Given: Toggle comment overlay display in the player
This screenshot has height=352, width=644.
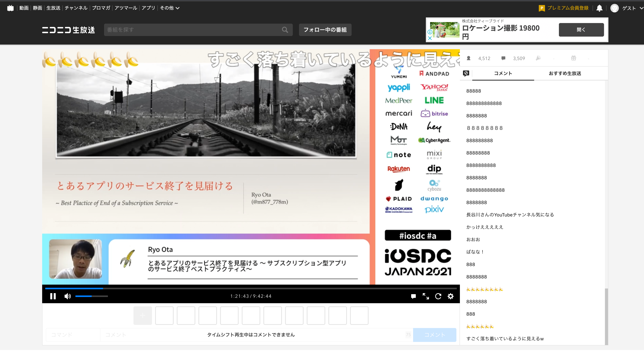Looking at the screenshot, I should click(413, 296).
